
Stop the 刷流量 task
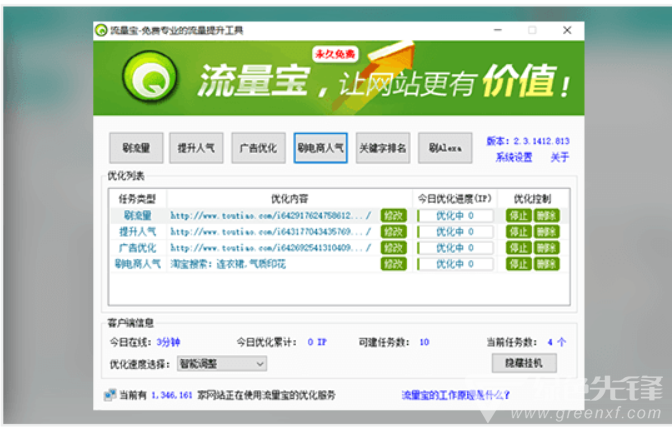click(x=519, y=215)
